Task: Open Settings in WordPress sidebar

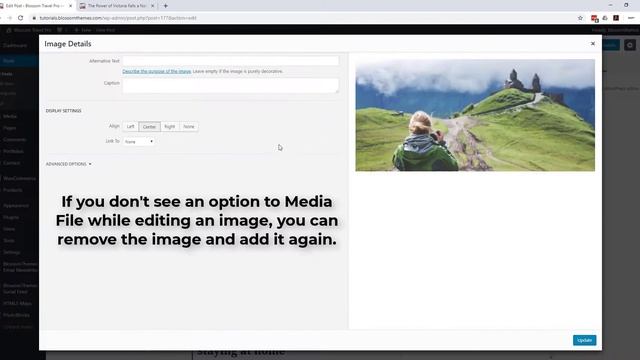Action: tap(12, 252)
